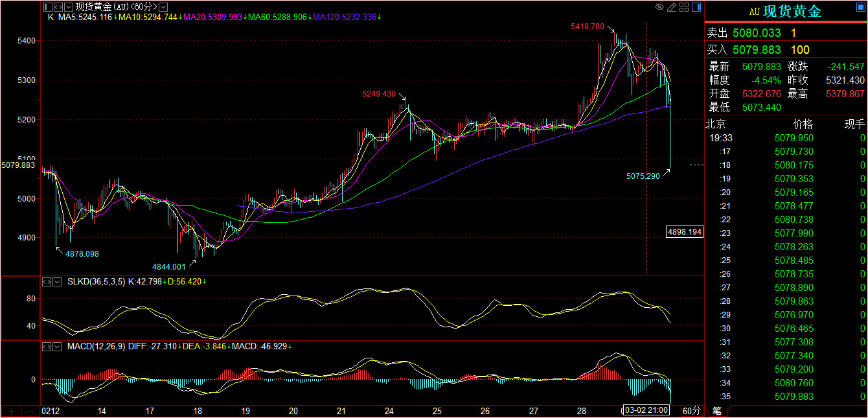868x418 pixels.
Task: Open the multi-chart grid layout icon
Action: [x=683, y=7]
